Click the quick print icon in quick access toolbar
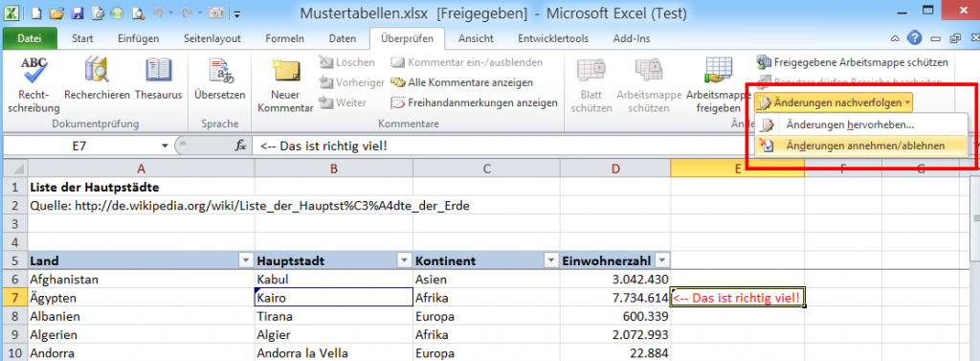Screen dimensions: 980x361 (x=98, y=12)
